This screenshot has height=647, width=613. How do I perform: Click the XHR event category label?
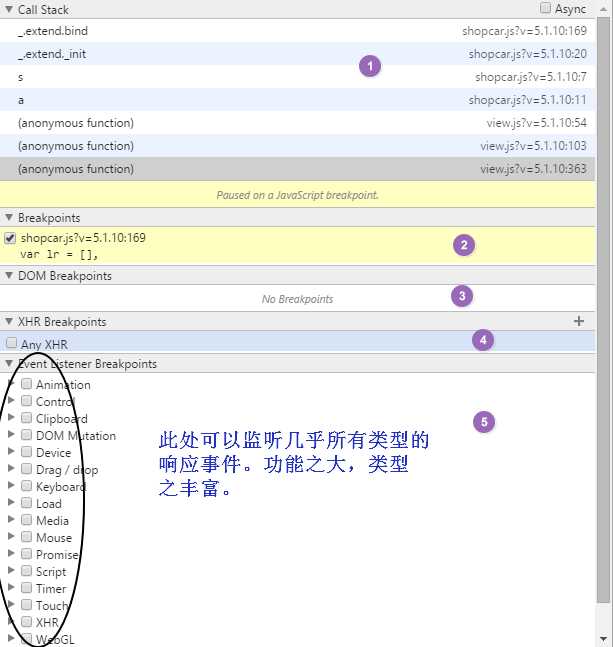click(x=47, y=622)
